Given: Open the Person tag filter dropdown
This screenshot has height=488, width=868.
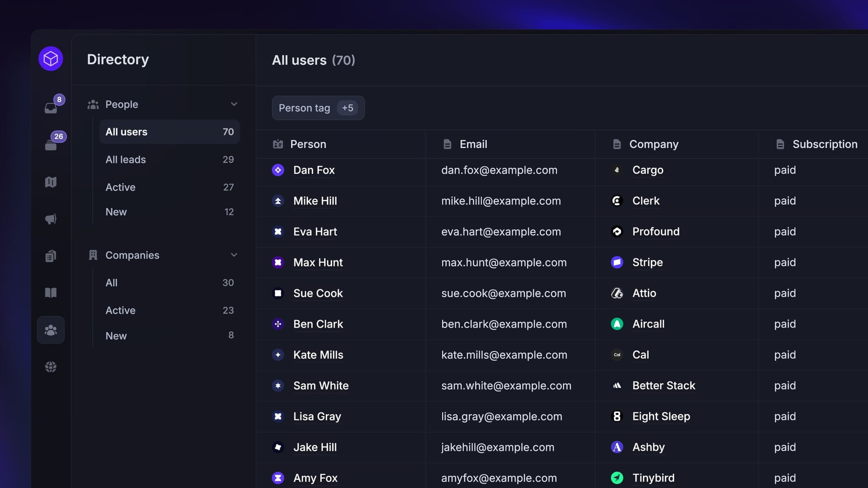Looking at the screenshot, I should [x=304, y=108].
